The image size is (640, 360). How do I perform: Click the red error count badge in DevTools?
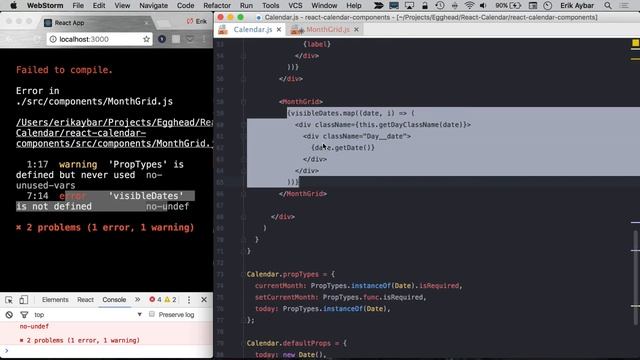click(155, 300)
